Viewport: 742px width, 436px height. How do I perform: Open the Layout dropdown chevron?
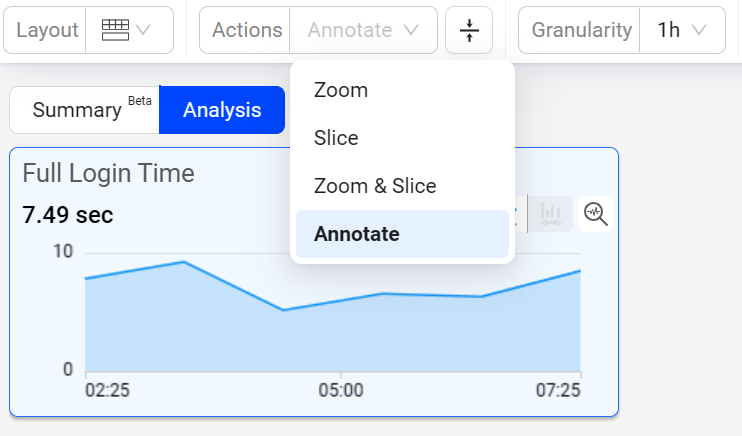click(143, 30)
